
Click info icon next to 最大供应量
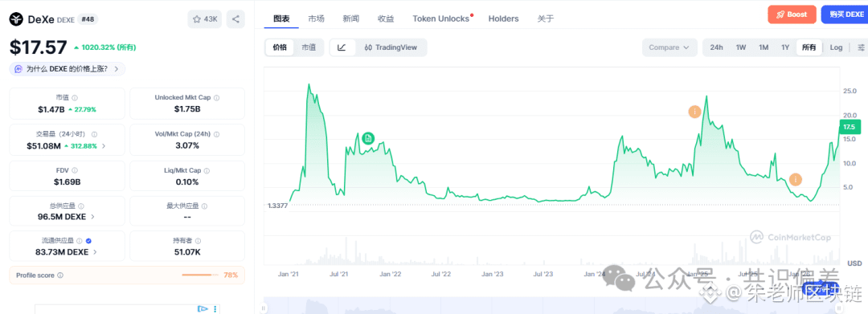(203, 206)
